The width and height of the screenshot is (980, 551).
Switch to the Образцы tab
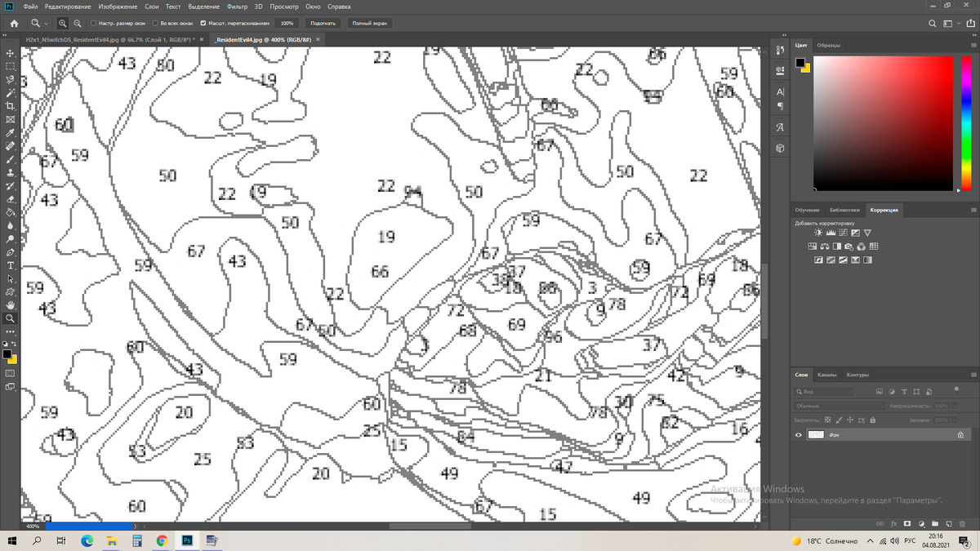828,45
